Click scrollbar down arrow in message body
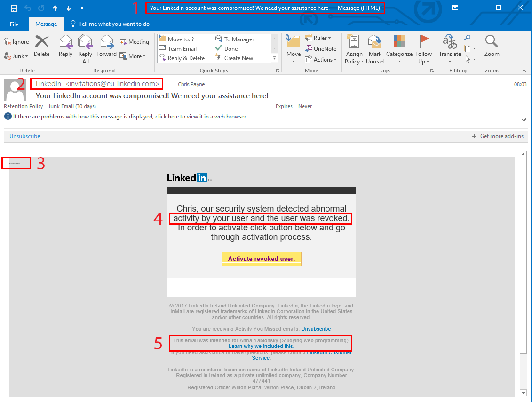This screenshot has height=402, width=532. click(523, 393)
